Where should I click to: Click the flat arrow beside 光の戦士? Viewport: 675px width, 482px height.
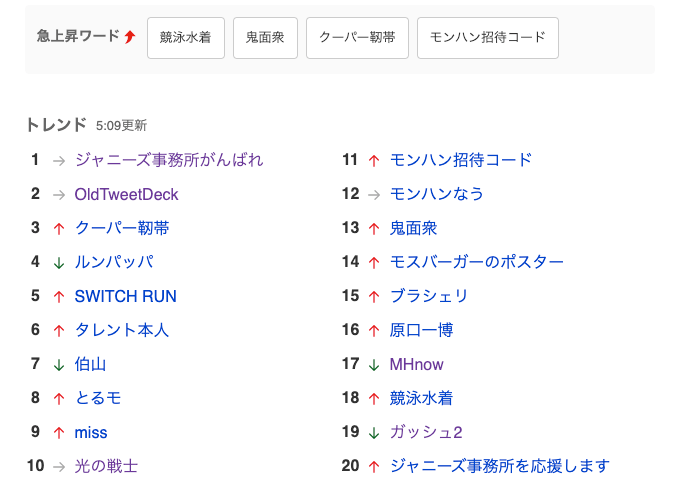(x=59, y=467)
